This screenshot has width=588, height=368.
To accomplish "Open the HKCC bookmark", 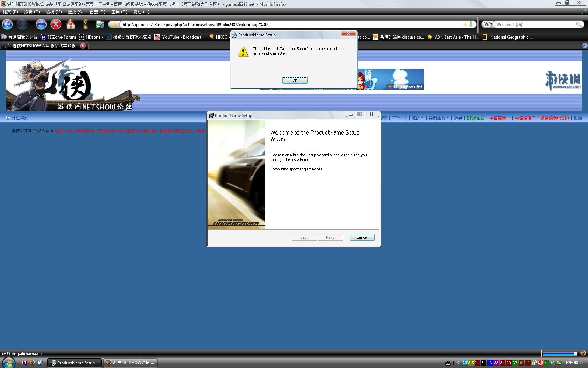I will [219, 37].
